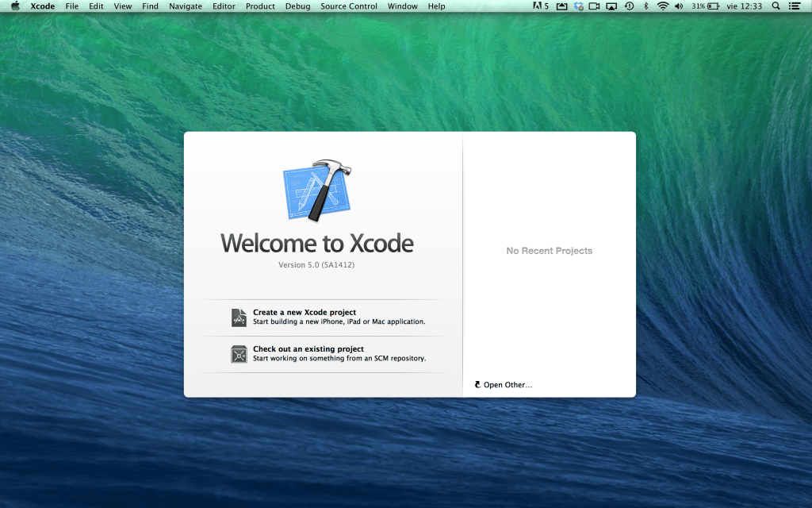
Task: Open the Time Machine status icon
Action: tap(629, 6)
